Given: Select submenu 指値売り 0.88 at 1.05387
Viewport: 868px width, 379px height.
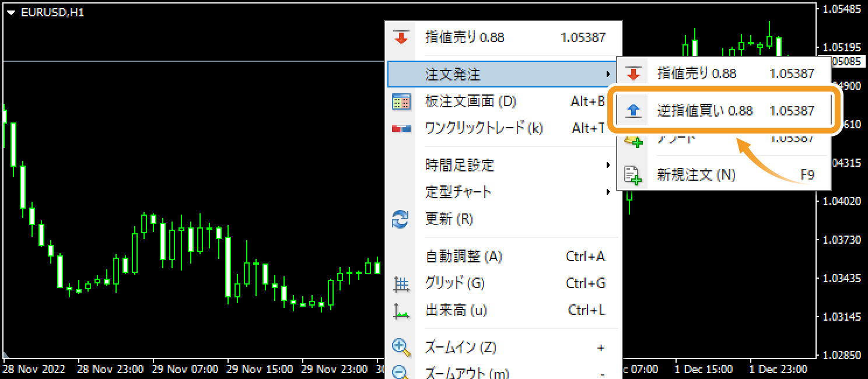Looking at the screenshot, I should coord(724,74).
